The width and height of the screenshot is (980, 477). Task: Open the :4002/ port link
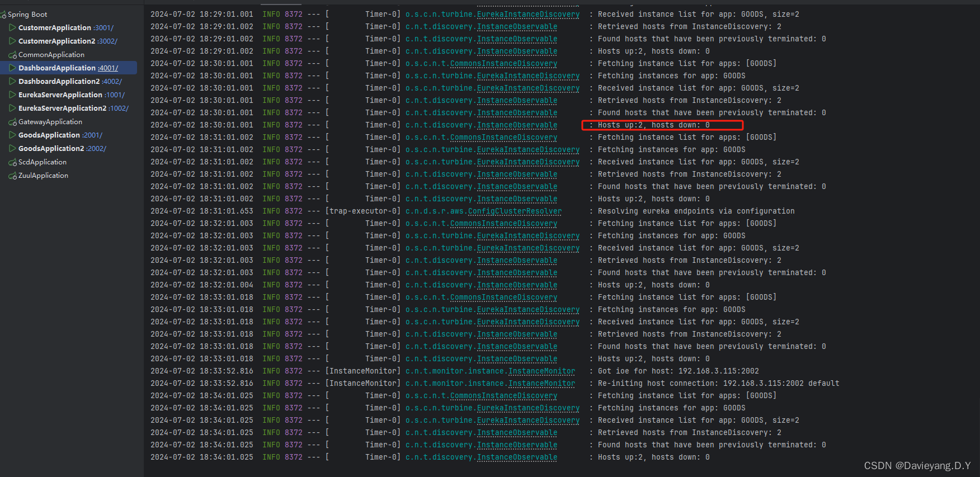point(112,81)
